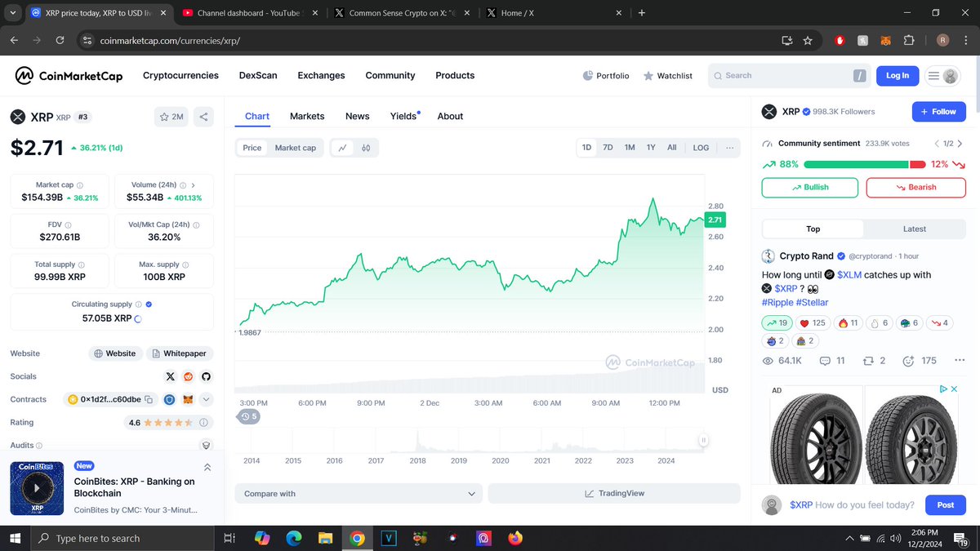Viewport: 980px width, 551px height.
Task: Click blue shield icon beside contract
Action: coord(170,399)
